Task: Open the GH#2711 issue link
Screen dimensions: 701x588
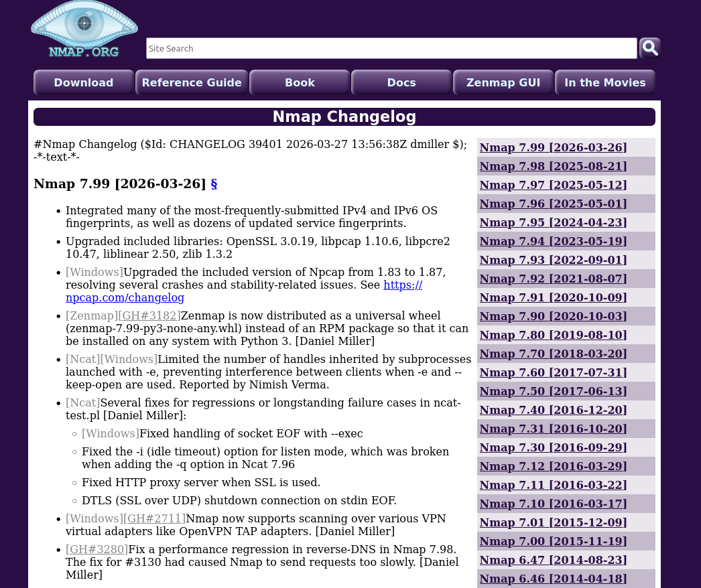Action: (x=155, y=518)
